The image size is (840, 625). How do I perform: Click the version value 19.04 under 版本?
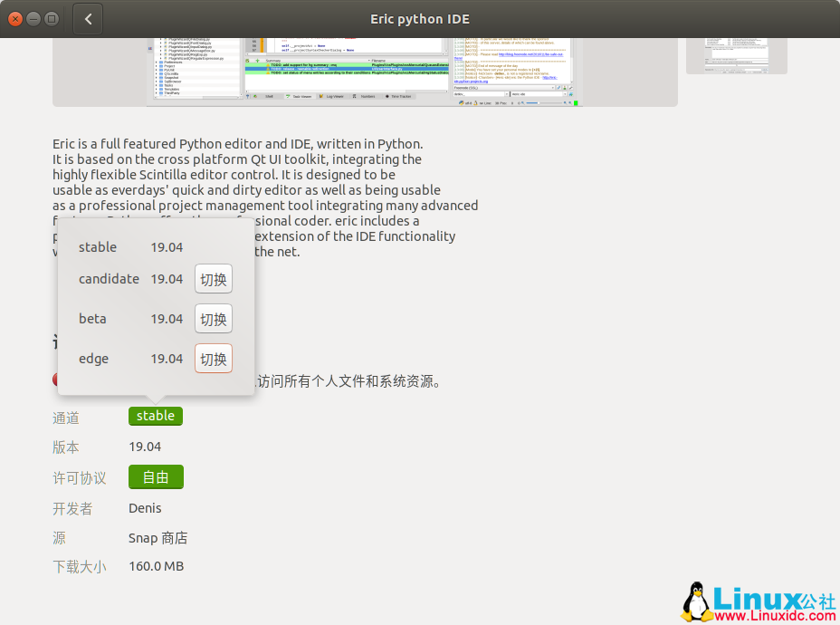pos(145,447)
